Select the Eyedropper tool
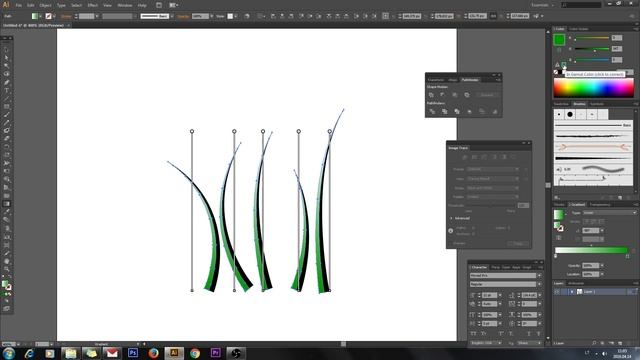The width and height of the screenshot is (640, 360). [x=7, y=212]
